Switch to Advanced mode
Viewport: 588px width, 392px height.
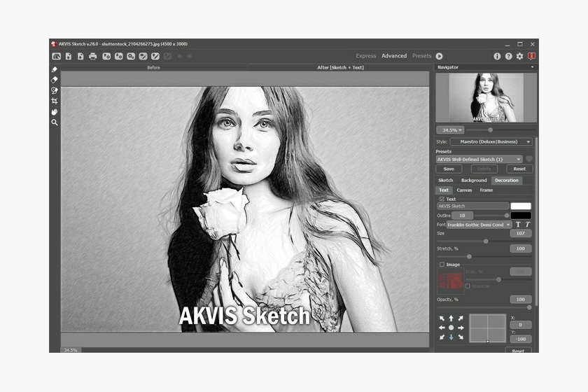tap(394, 56)
